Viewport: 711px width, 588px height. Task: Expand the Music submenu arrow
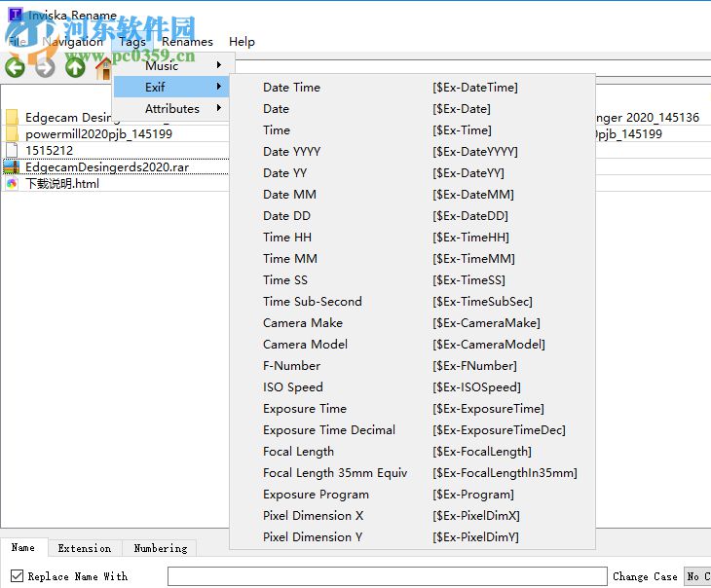coord(219,65)
